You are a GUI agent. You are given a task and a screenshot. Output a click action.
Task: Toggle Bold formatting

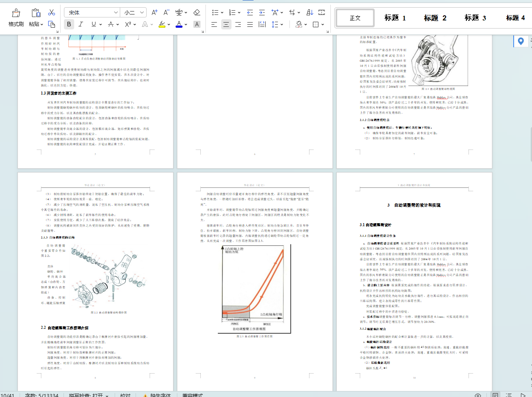[x=69, y=24]
